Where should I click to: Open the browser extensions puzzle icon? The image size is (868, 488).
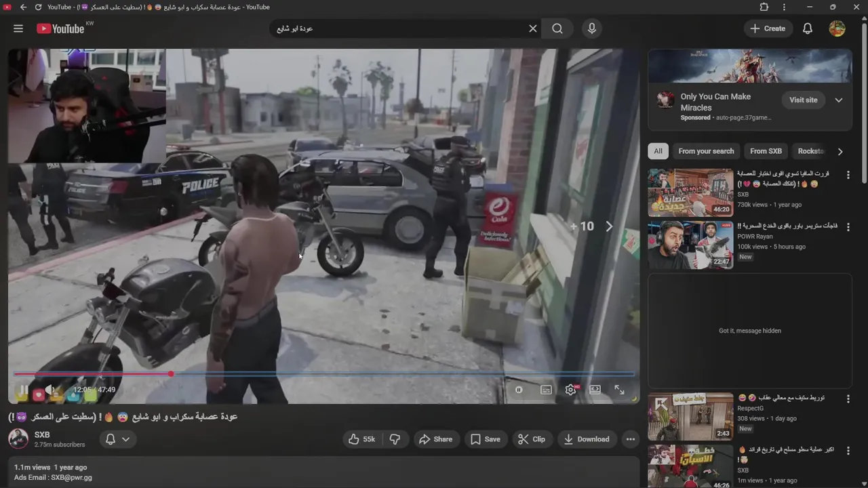[x=764, y=7]
